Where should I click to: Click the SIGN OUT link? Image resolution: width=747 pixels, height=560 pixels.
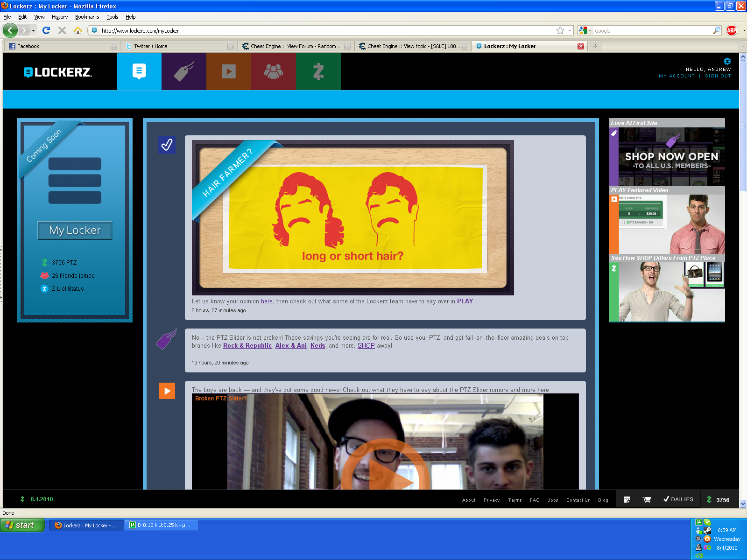coord(718,76)
